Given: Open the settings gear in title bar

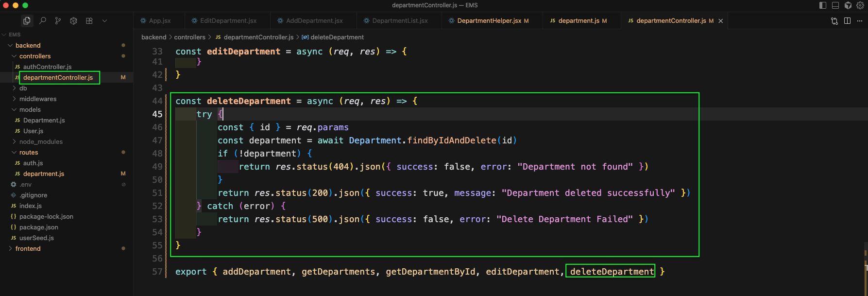Looking at the screenshot, I should 860,5.
